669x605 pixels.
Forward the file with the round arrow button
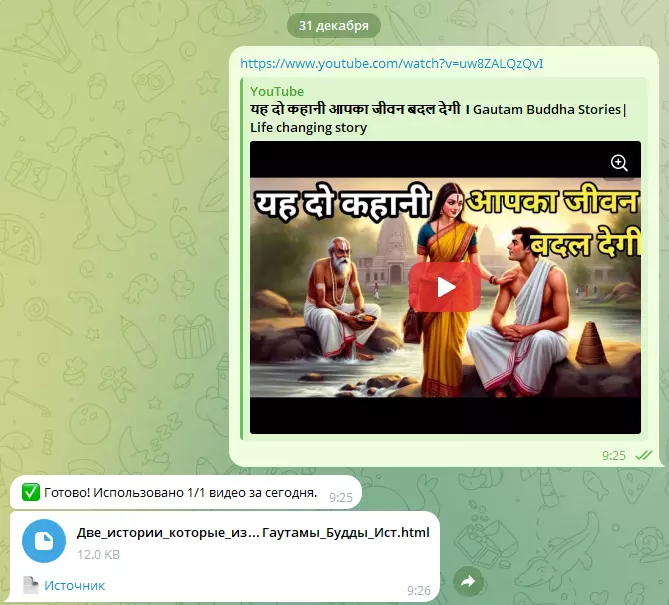coord(468,581)
